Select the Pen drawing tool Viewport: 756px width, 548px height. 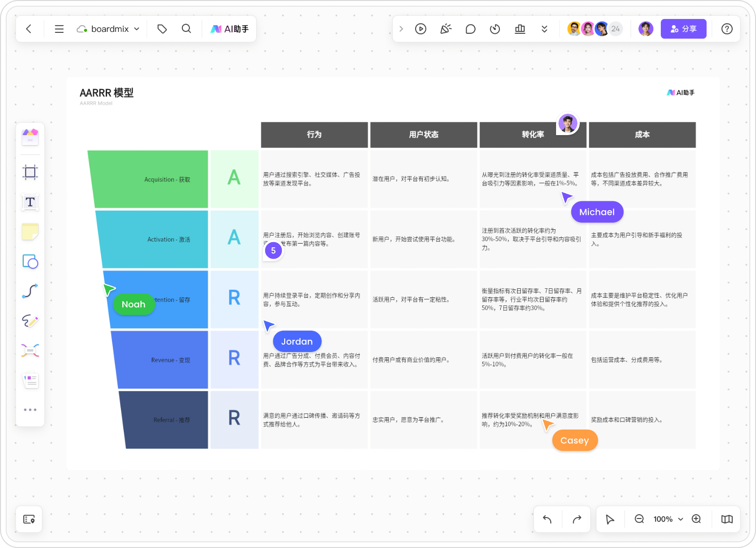click(x=30, y=321)
